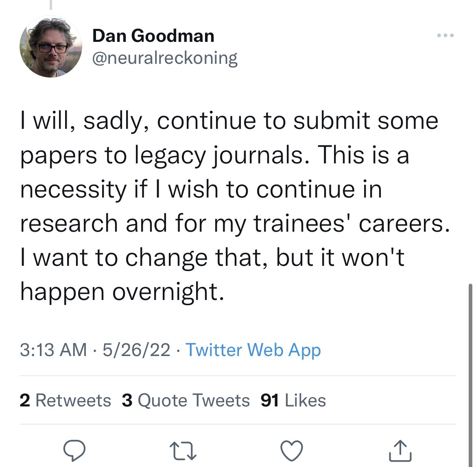Click the thread connector line above avatar

(x=51, y=5)
